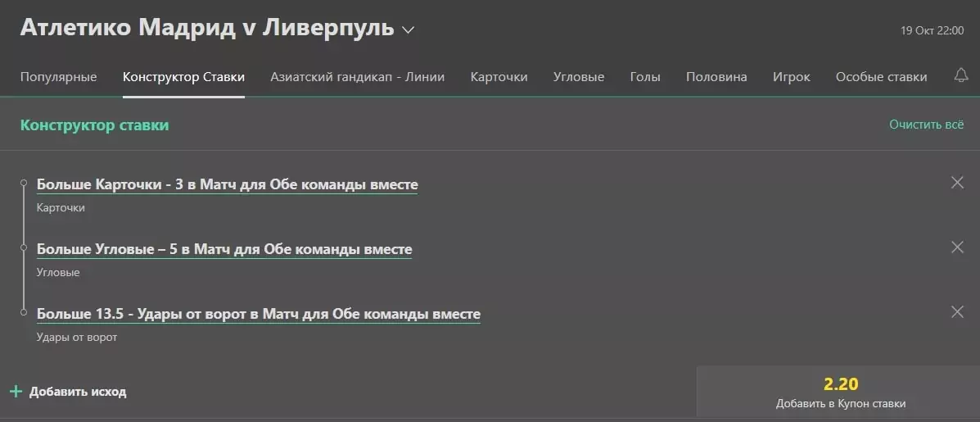Switch to the Голы tab
980x422 pixels.
pyautogui.click(x=645, y=77)
